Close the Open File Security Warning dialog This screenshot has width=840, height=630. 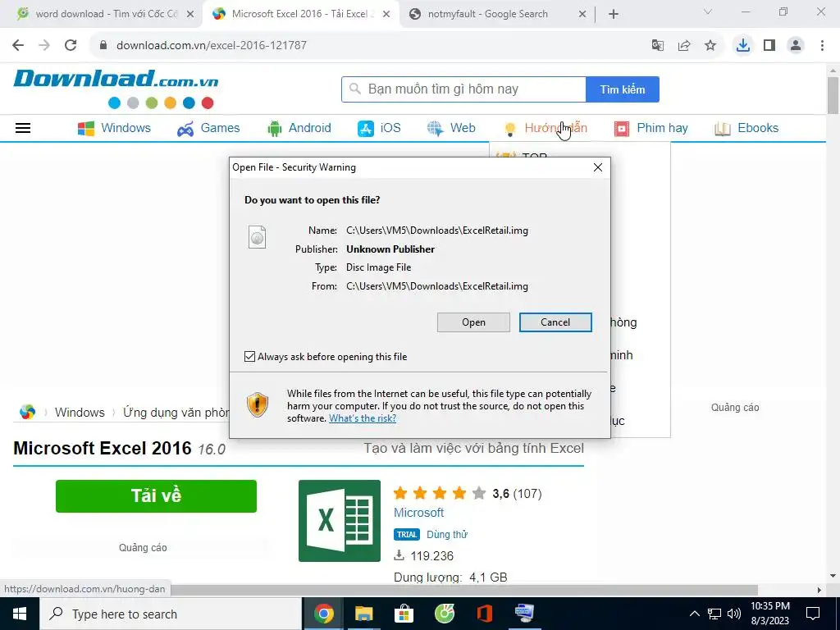598,167
